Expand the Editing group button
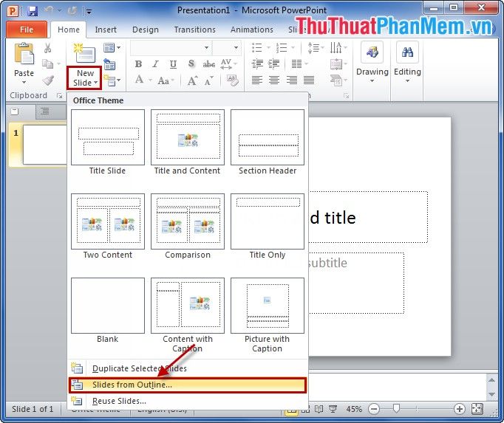The width and height of the screenshot is (504, 423). tap(407, 63)
